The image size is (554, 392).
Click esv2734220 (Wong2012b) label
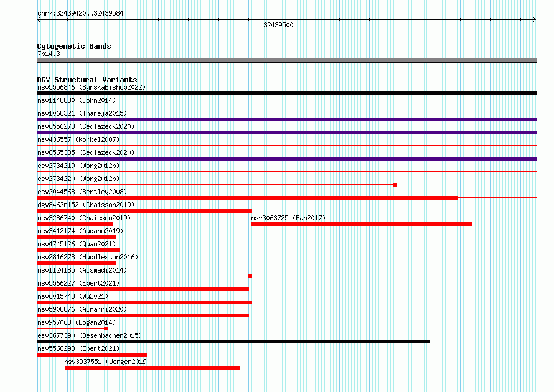(x=78, y=179)
